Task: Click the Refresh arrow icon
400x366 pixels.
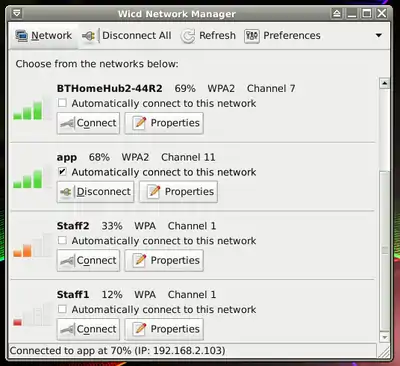Action: click(188, 36)
